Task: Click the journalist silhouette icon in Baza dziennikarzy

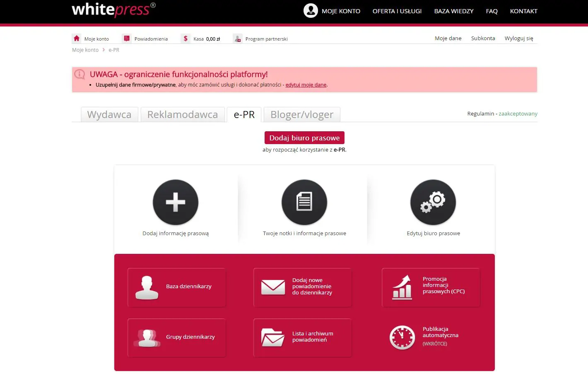Action: (x=147, y=287)
